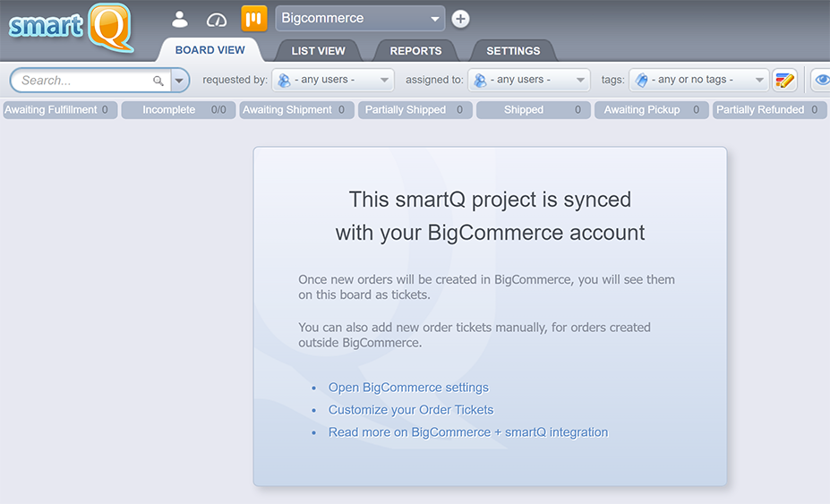Select the Incomplete column header
Image resolution: width=830 pixels, height=504 pixels.
pos(178,109)
